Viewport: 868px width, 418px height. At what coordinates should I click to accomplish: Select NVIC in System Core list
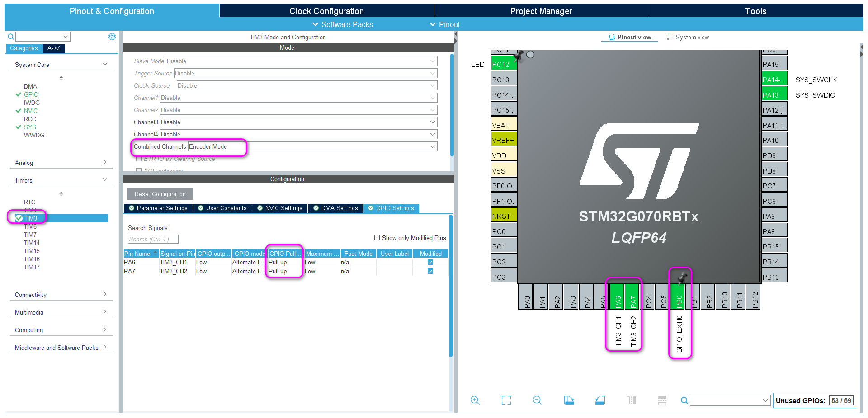[31, 111]
